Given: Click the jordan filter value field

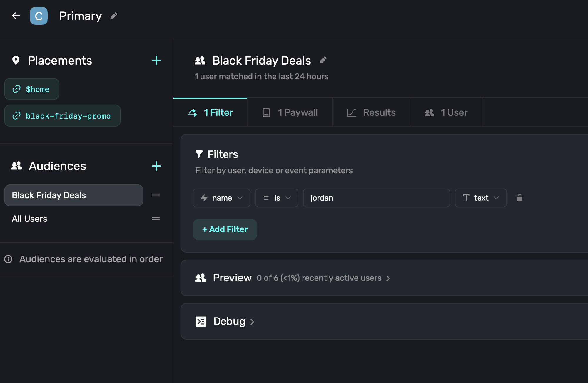Looking at the screenshot, I should click(376, 198).
